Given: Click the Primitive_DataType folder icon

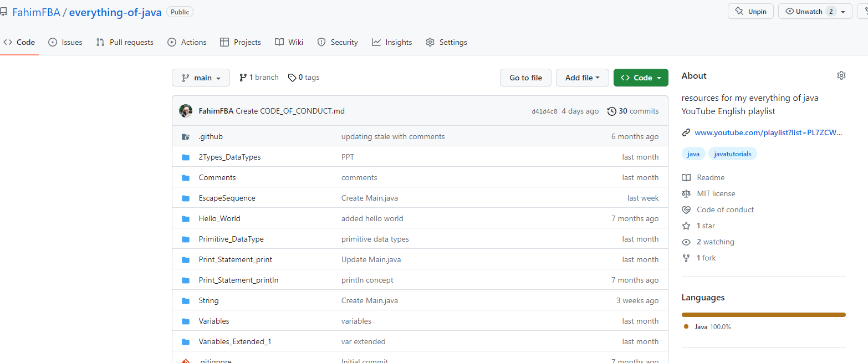Looking at the screenshot, I should pyautogui.click(x=186, y=239).
